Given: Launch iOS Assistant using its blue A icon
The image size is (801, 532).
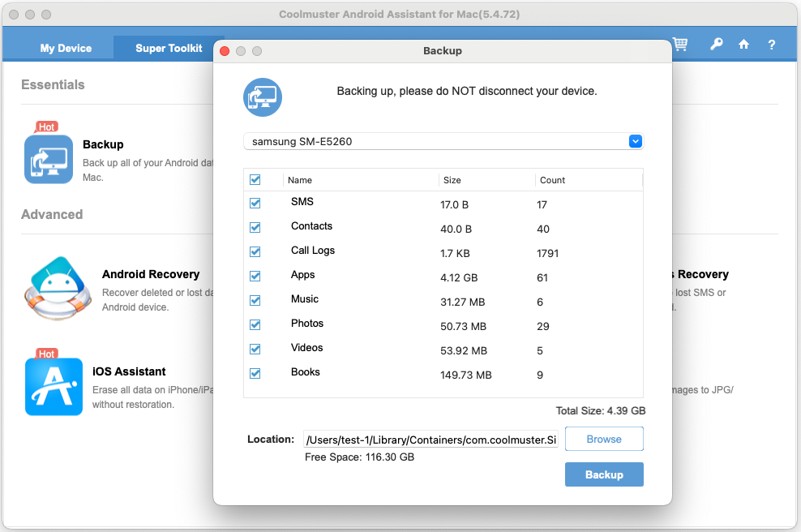Looking at the screenshot, I should click(x=54, y=385).
